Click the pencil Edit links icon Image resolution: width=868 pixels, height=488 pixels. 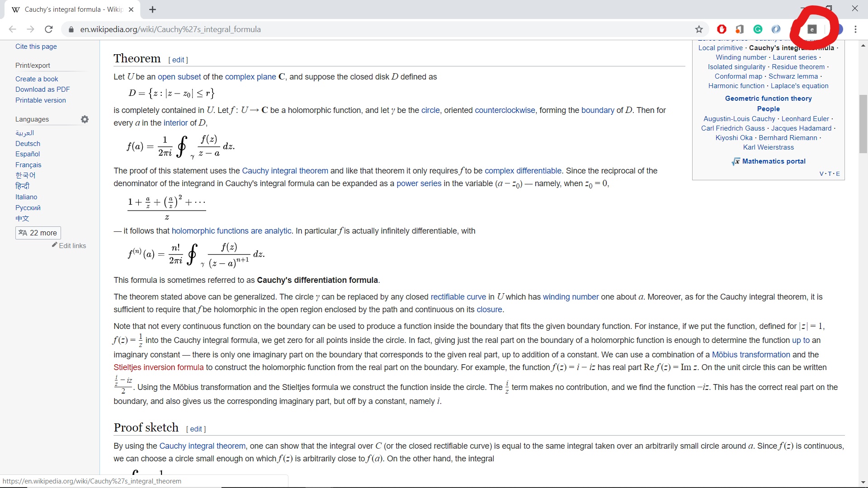[x=55, y=245]
